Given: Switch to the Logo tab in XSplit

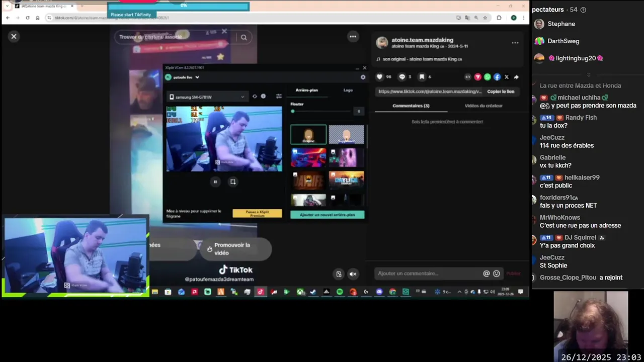Looking at the screenshot, I should click(348, 90).
